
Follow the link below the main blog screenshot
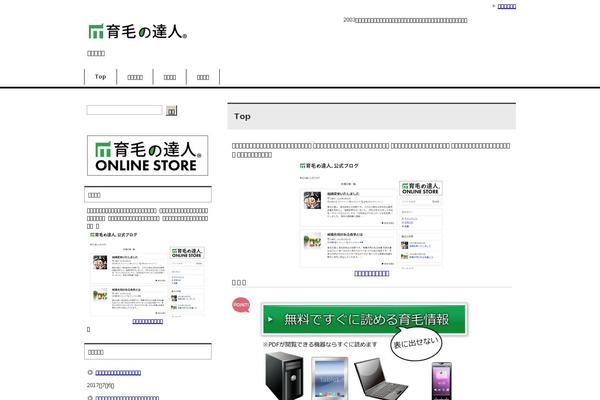(371, 273)
